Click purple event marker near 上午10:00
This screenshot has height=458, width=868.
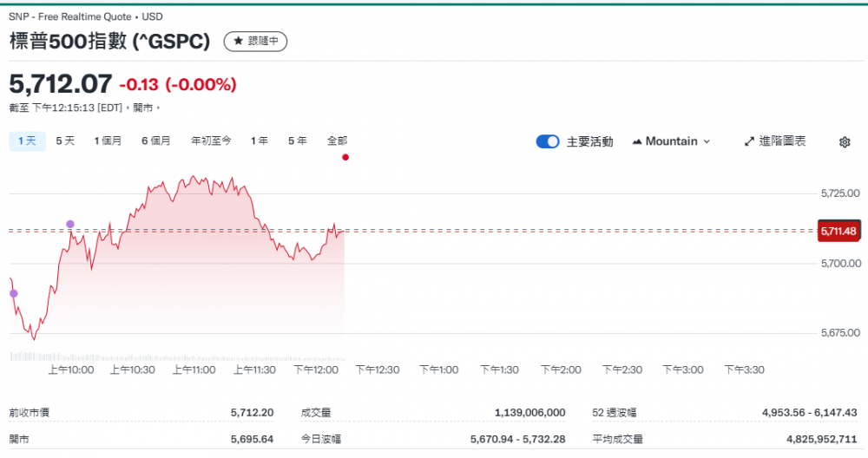click(70, 225)
